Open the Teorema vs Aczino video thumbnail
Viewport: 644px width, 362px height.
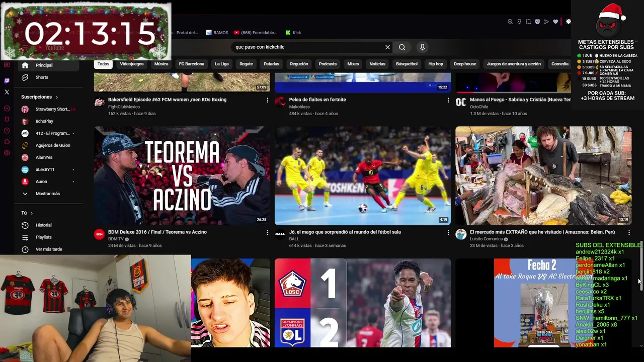tap(182, 175)
